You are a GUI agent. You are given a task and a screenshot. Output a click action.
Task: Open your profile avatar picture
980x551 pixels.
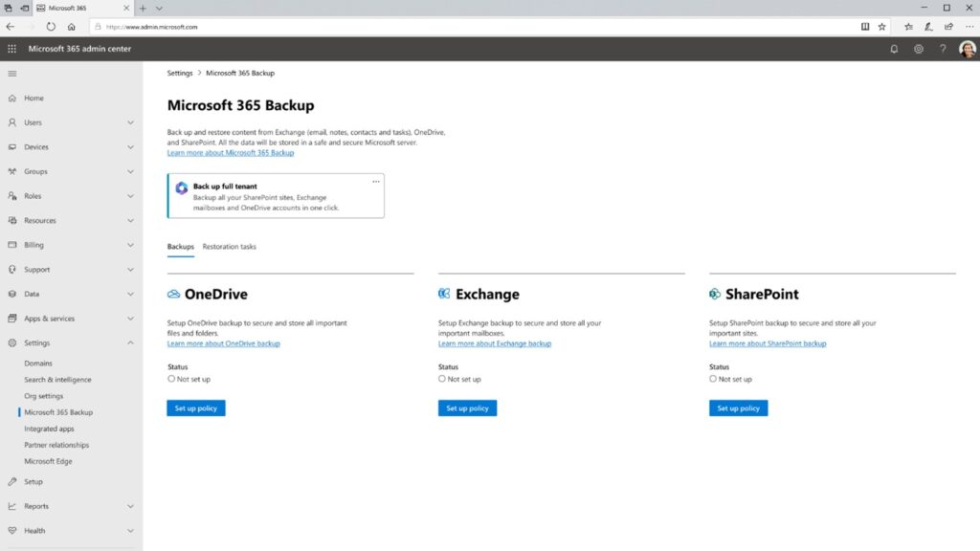click(x=967, y=49)
